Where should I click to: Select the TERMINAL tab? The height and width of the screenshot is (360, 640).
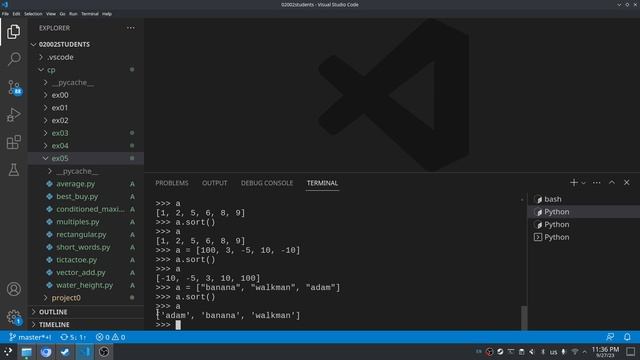click(322, 183)
